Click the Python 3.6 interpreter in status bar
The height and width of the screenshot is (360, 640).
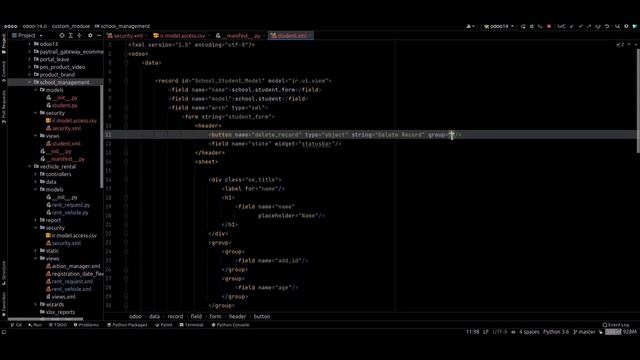tap(556, 332)
